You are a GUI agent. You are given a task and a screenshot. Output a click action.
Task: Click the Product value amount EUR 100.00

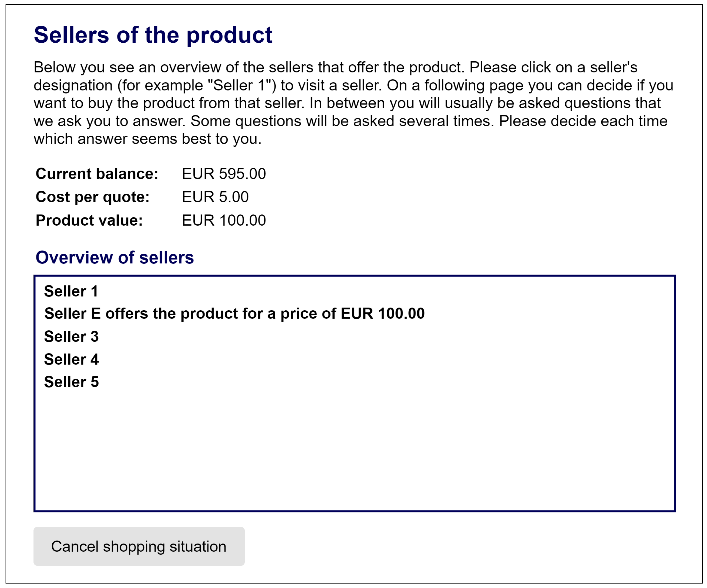click(224, 220)
